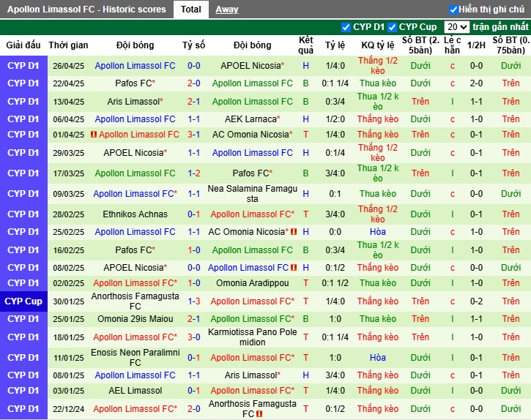Click Omonia Aradippou team name
Image resolution: width=531 pixels, height=420 pixels.
click(x=252, y=283)
